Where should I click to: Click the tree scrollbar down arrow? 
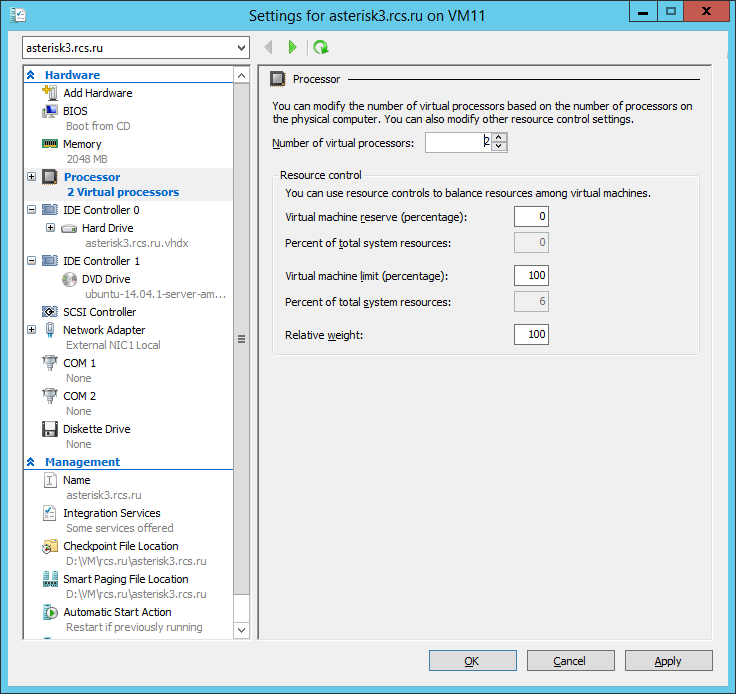tap(241, 630)
